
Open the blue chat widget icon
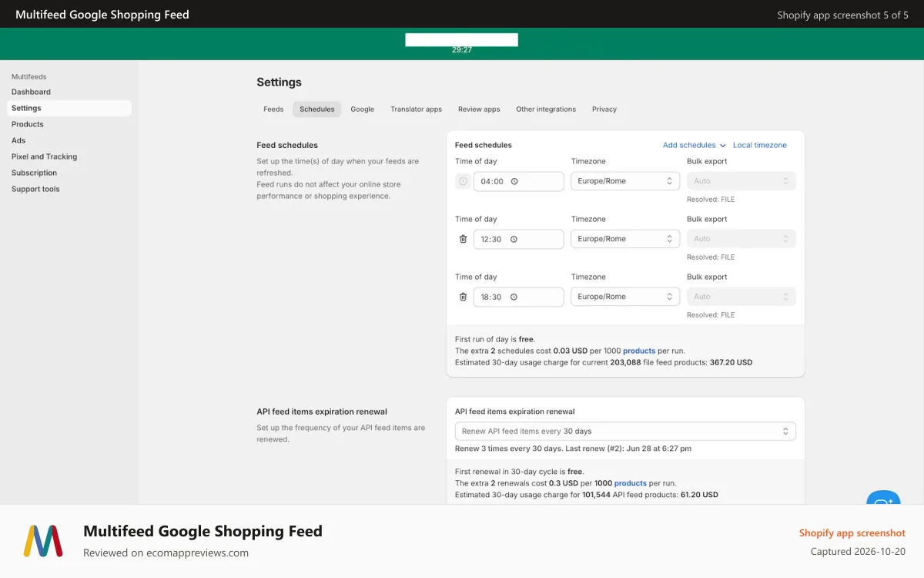tap(883, 499)
